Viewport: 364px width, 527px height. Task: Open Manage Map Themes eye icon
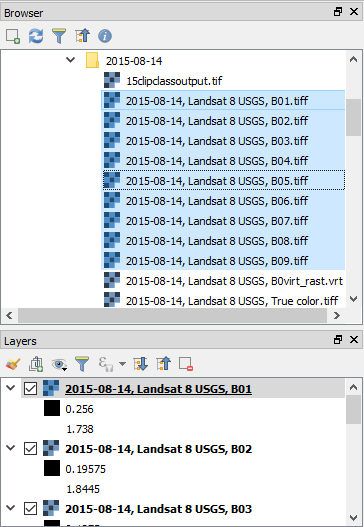coord(59,364)
